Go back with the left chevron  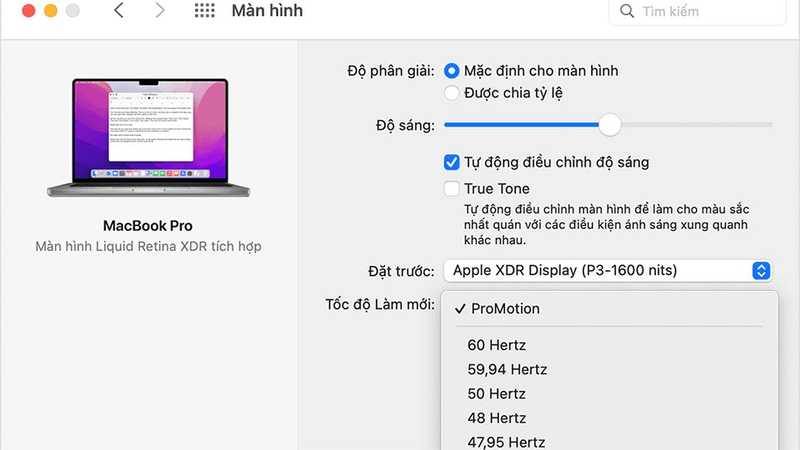[118, 10]
